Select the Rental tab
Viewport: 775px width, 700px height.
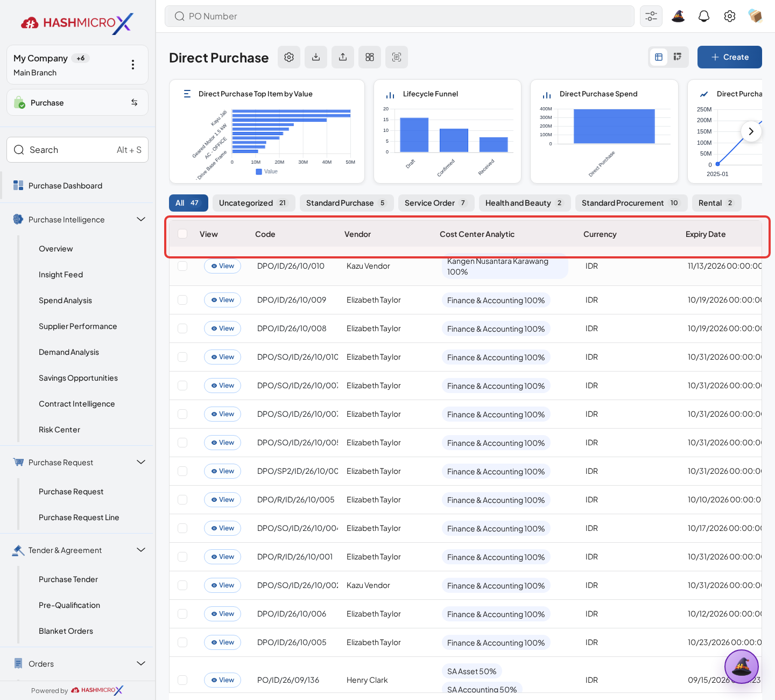(x=717, y=203)
